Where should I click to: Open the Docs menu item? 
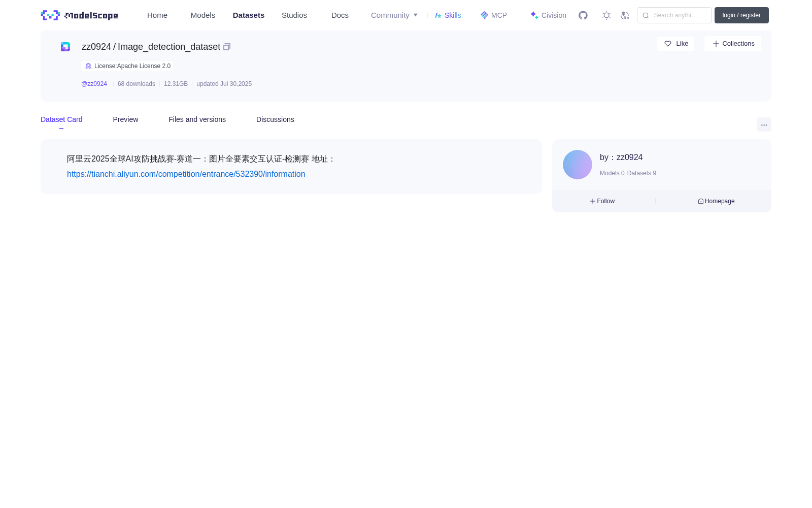[340, 15]
